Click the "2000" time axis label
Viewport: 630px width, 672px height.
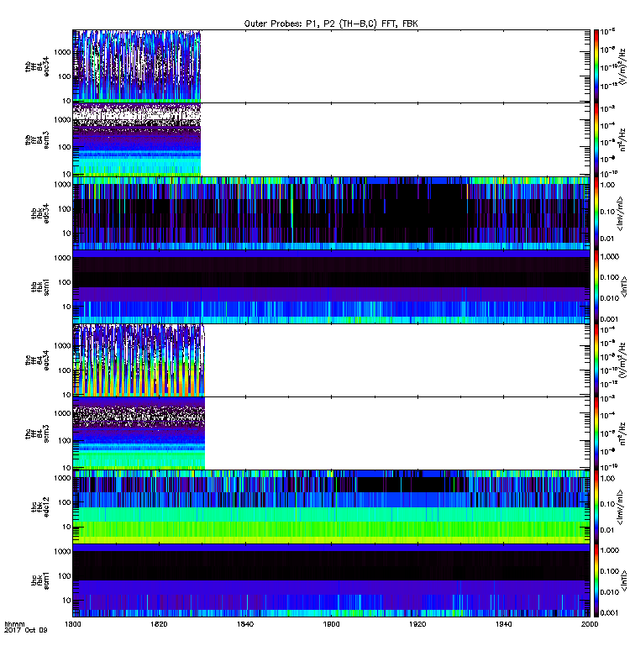pyautogui.click(x=590, y=624)
